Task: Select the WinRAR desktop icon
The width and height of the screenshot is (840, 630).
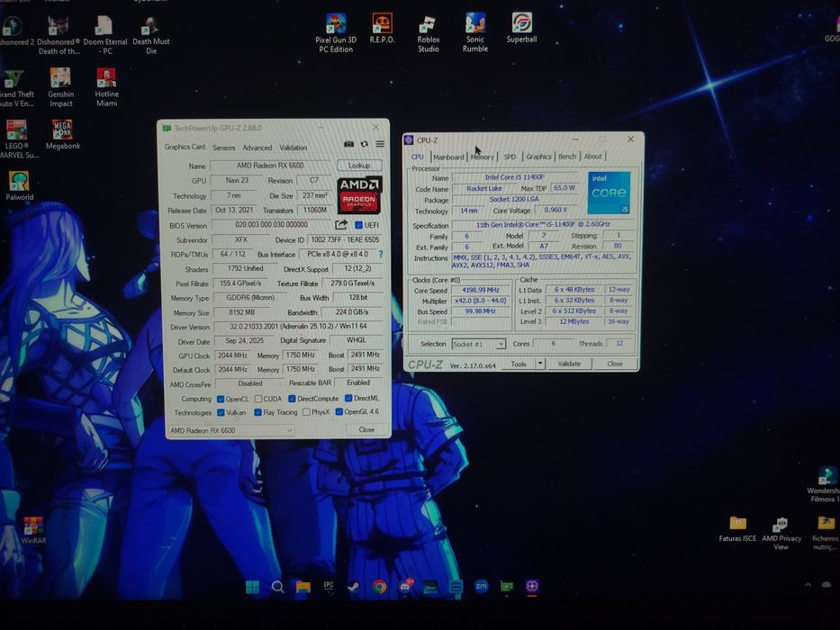Action: (33, 530)
